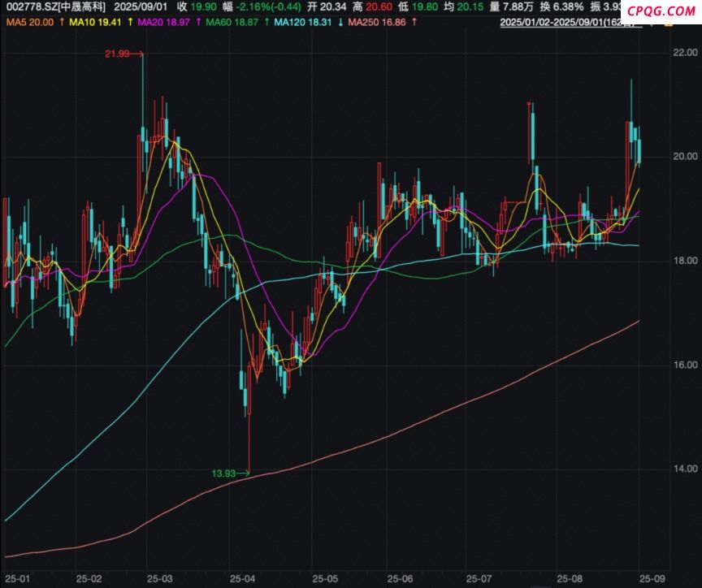The image size is (702, 588).
Task: Click the up arrow after MA250 value
Action: click(x=414, y=22)
